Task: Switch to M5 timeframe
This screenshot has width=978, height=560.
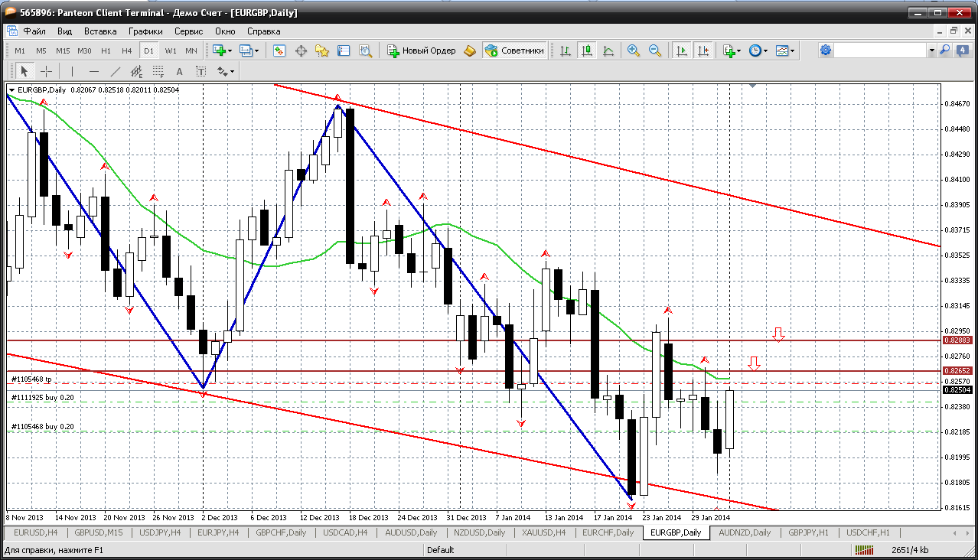Action: [41, 50]
